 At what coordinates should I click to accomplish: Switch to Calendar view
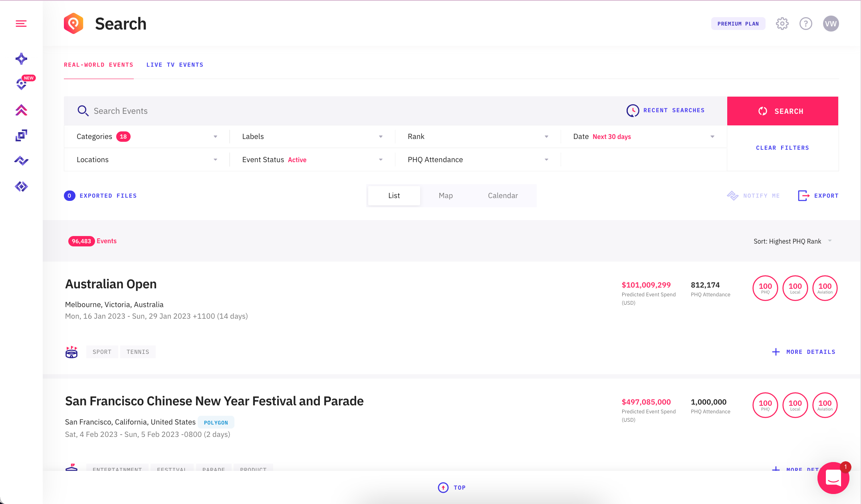coord(502,196)
